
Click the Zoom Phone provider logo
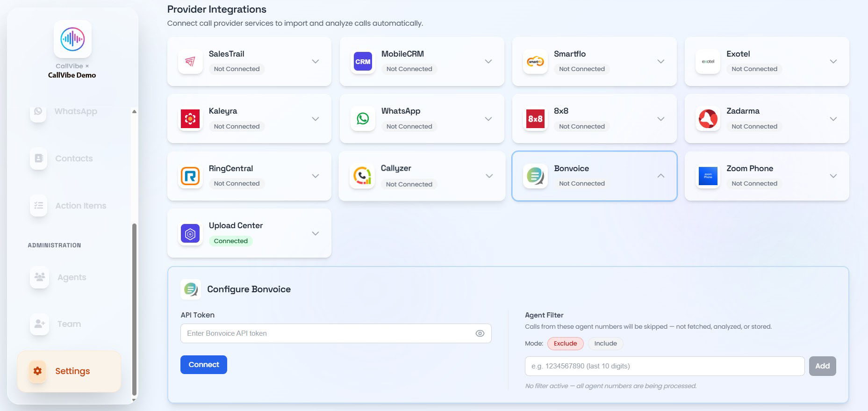point(708,176)
